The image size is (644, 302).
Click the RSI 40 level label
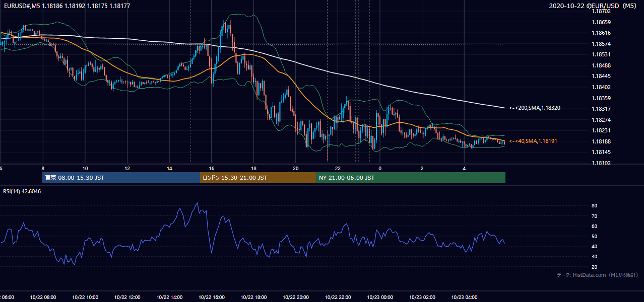595,246
